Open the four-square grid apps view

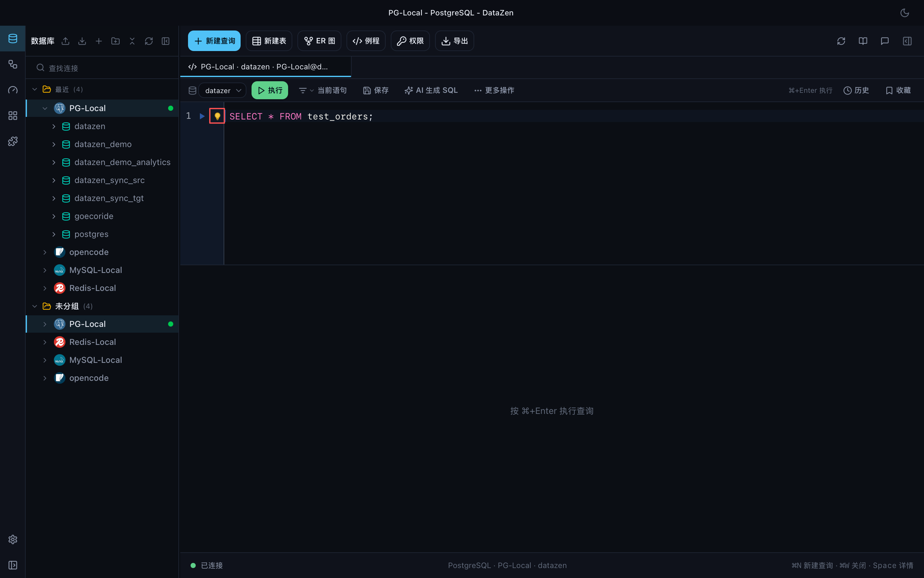(13, 116)
